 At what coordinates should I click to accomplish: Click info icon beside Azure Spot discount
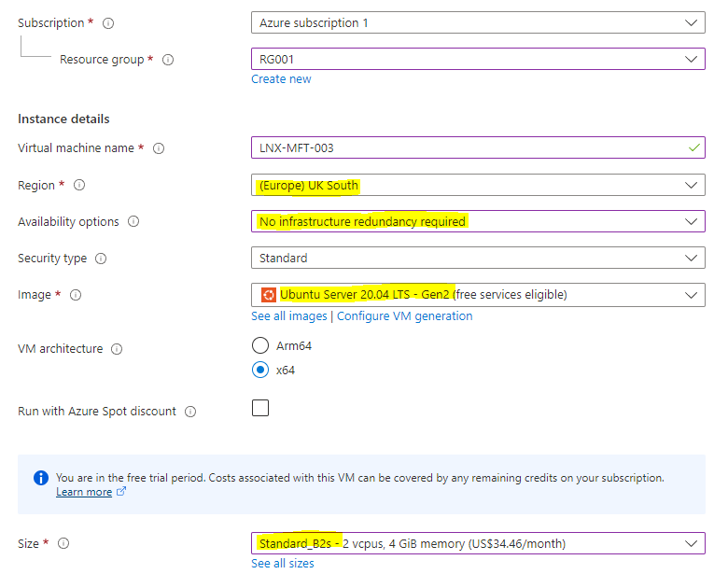point(190,412)
